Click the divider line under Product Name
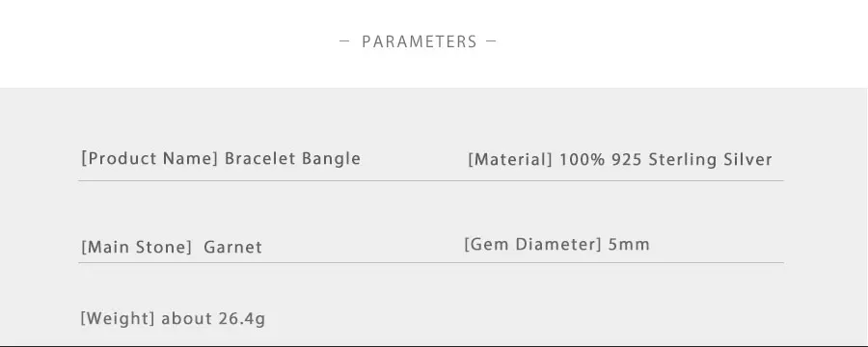868x347 pixels. pyautogui.click(x=431, y=181)
